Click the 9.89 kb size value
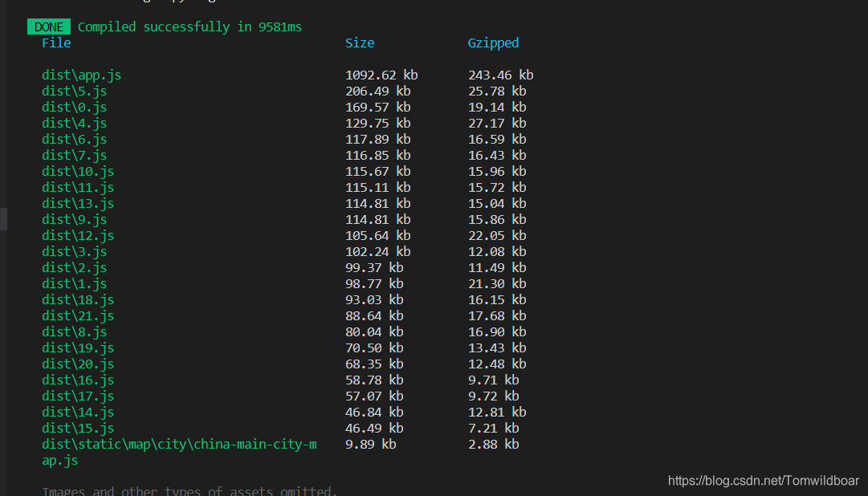Screen dimensions: 868x496 click(371, 444)
